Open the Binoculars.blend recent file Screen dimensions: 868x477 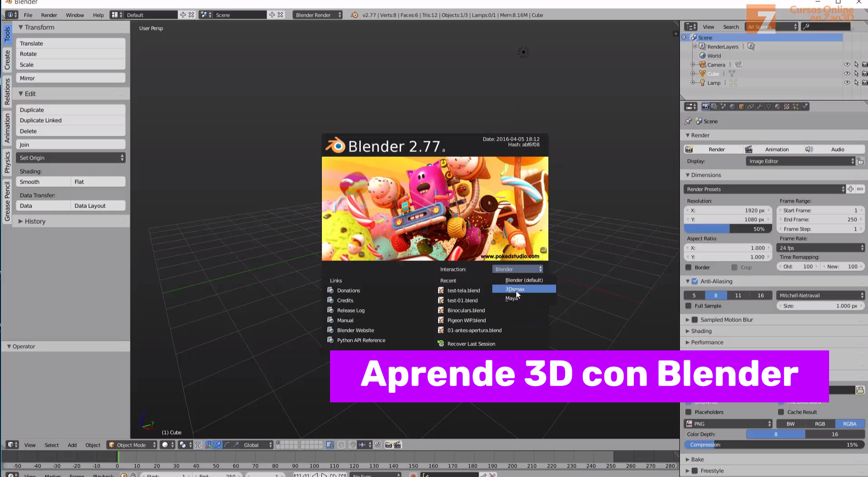tap(466, 310)
